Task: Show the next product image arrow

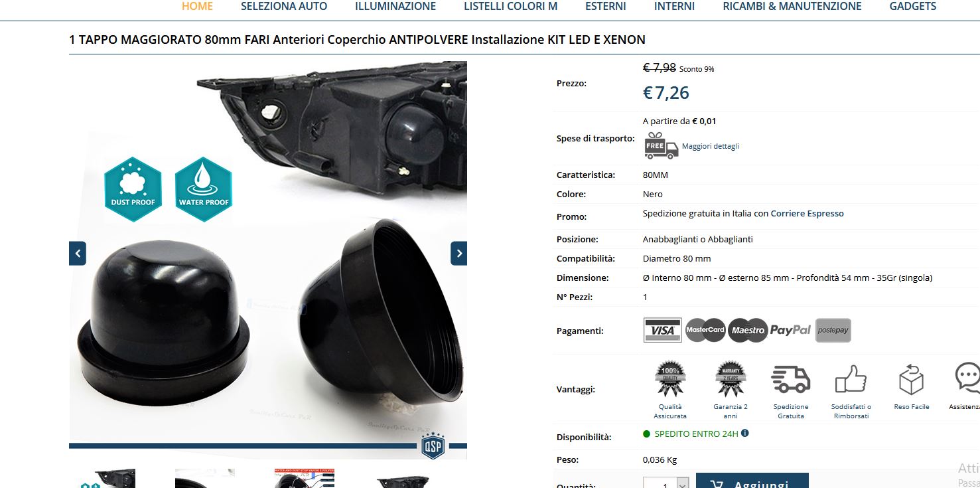Action: [x=458, y=253]
